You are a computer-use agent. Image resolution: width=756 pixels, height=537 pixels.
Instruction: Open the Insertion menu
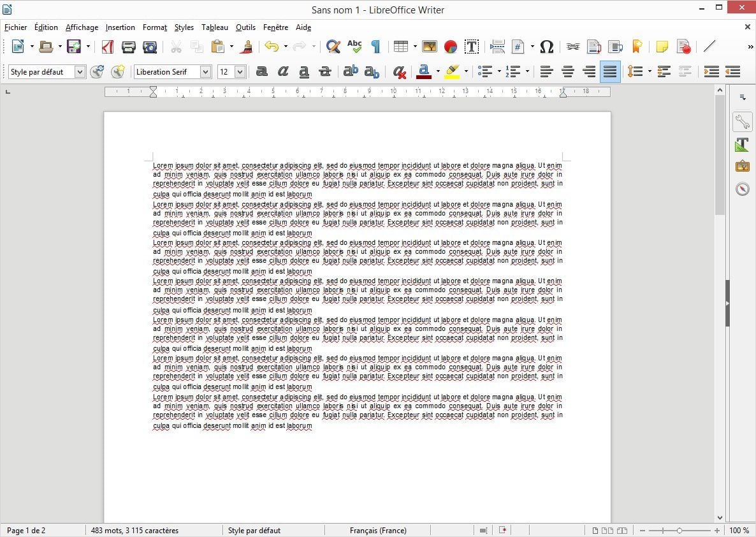click(x=120, y=27)
